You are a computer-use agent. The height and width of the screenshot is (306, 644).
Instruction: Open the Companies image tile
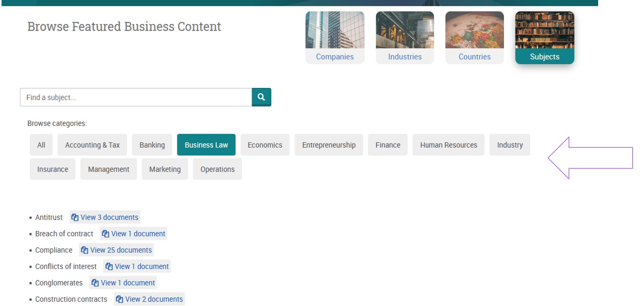(335, 38)
